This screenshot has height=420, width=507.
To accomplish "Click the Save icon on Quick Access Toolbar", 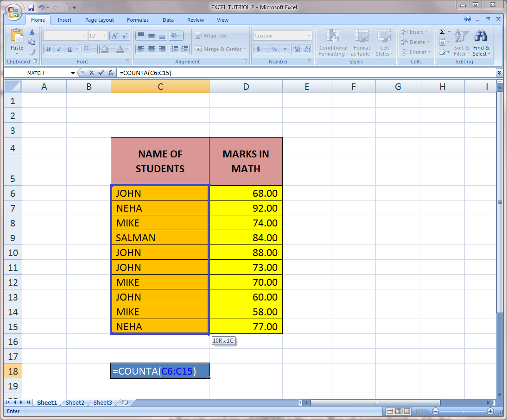I will click(x=31, y=7).
